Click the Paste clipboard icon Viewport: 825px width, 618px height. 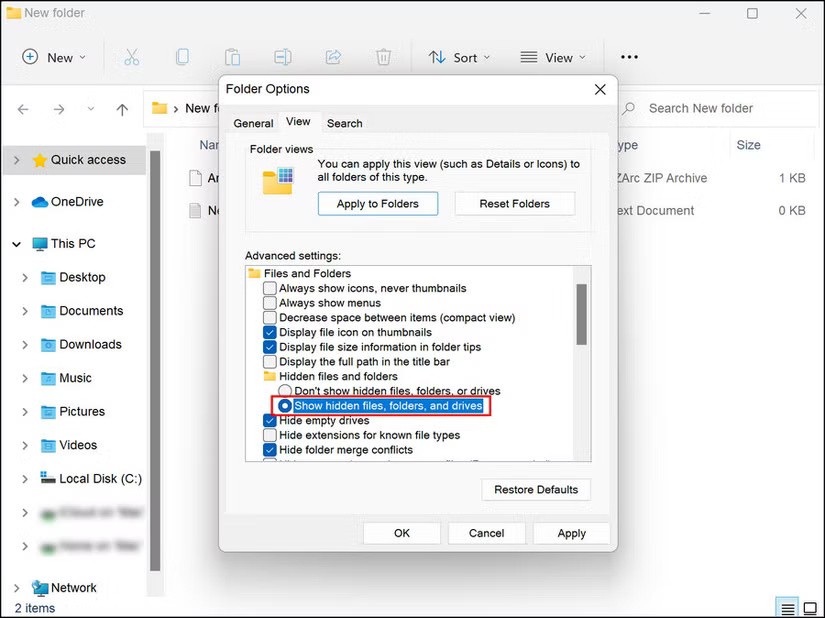tap(232, 57)
